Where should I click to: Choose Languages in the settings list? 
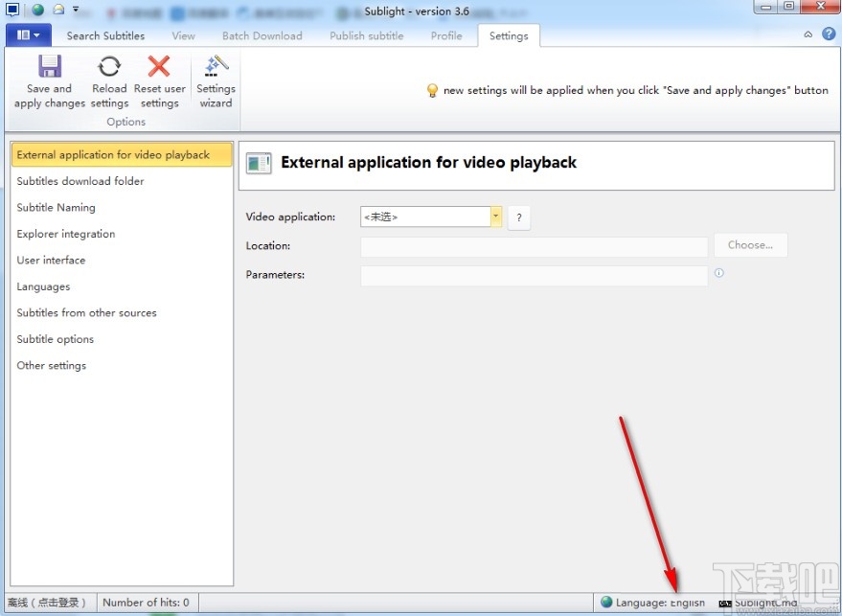click(x=43, y=286)
